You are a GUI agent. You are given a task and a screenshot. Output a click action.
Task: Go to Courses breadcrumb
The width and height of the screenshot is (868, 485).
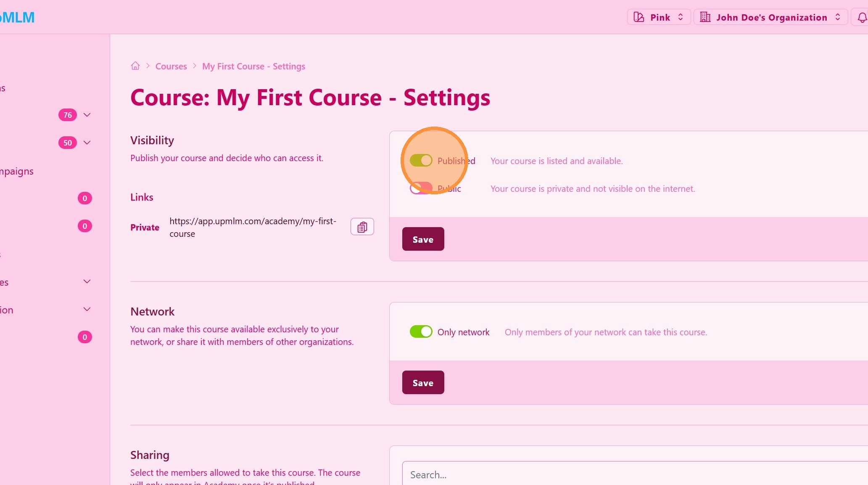click(171, 66)
